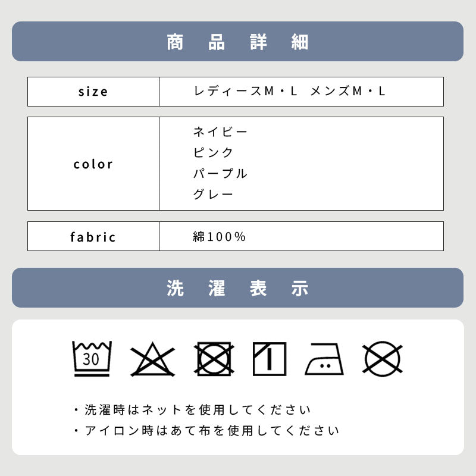
Task: Click the color label cell
Action: pos(93,164)
